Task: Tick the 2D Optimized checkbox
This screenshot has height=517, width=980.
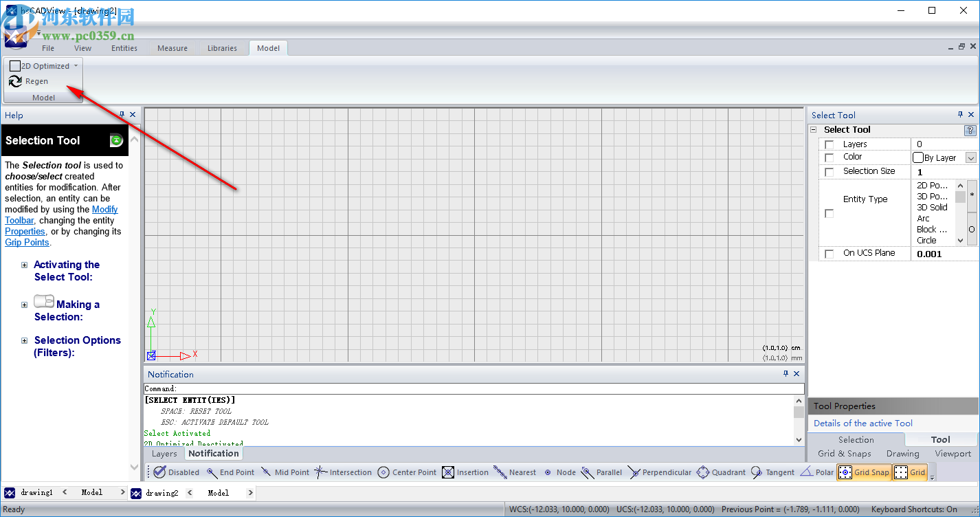Action: (14, 66)
